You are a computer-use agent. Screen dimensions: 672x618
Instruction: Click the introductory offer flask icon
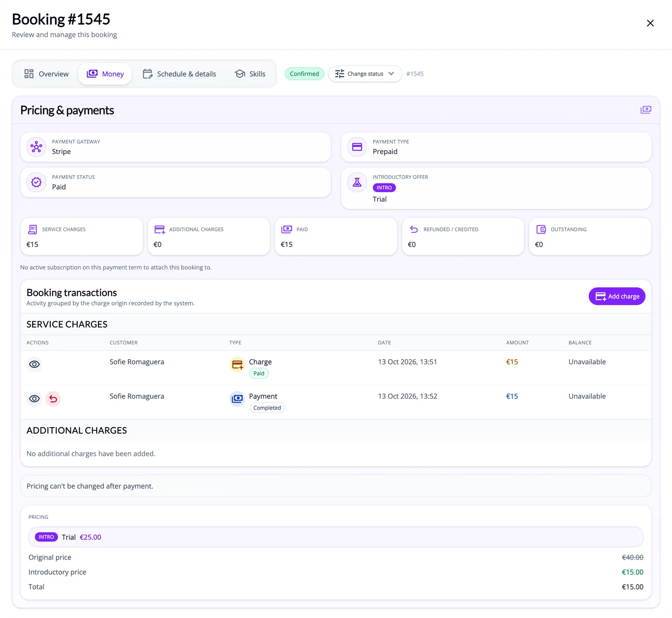[357, 183]
